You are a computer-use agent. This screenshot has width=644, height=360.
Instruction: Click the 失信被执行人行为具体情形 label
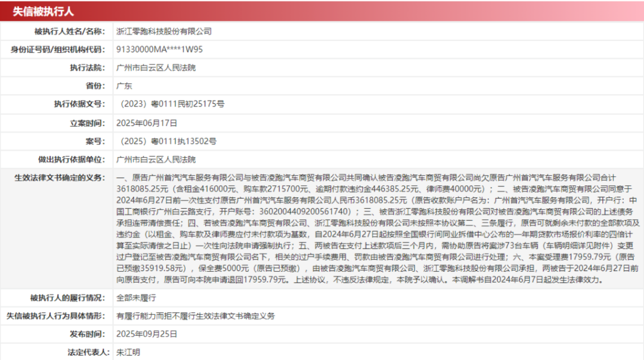pos(56,316)
